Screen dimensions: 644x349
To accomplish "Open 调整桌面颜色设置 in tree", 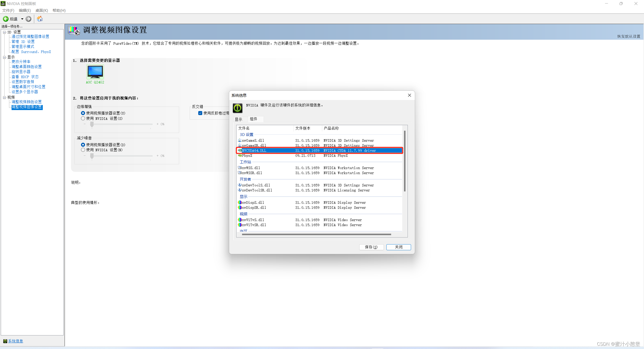I will click(x=27, y=67).
